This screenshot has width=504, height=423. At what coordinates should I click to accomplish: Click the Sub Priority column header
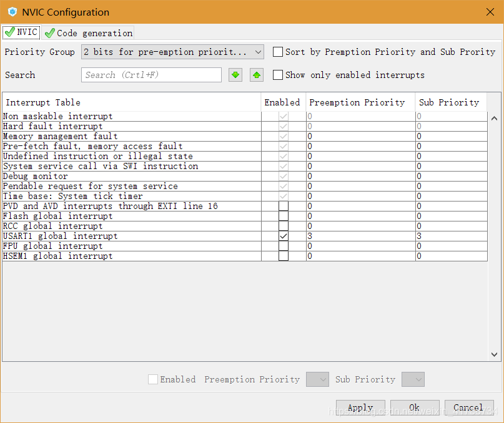451,102
